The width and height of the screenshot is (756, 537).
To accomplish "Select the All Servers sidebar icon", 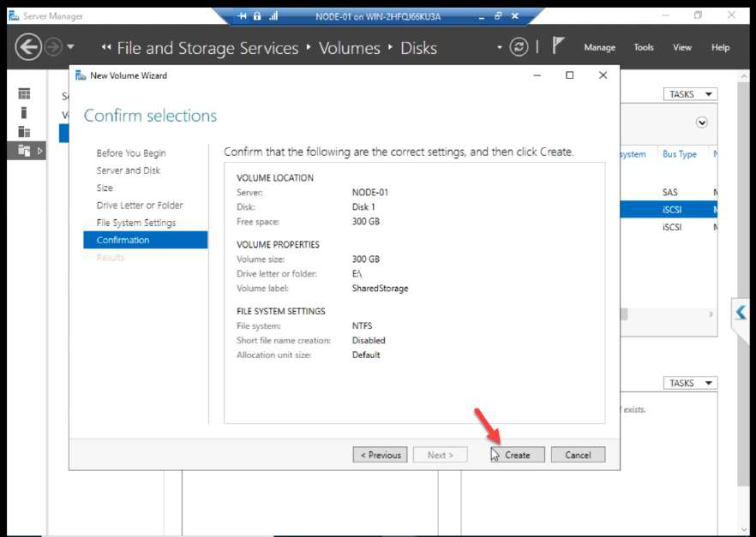I will tap(24, 132).
